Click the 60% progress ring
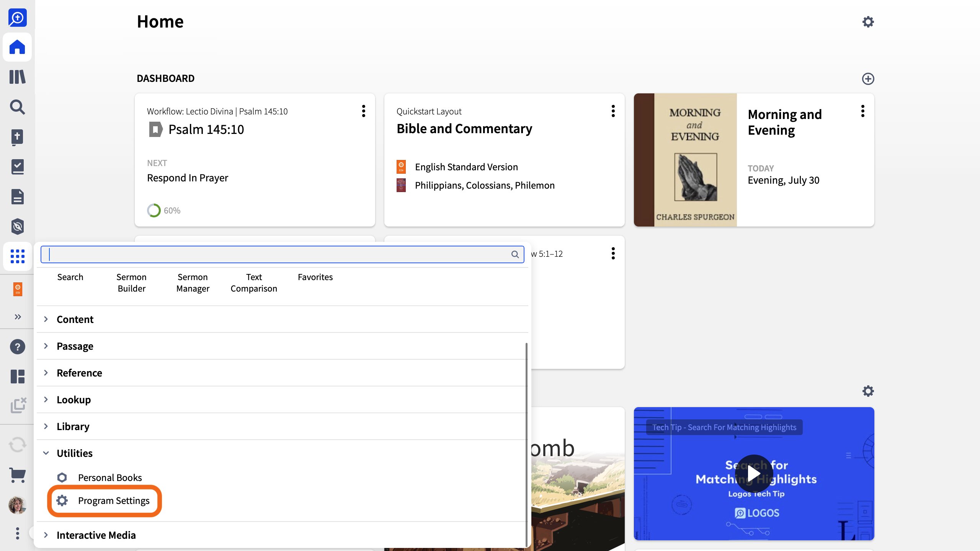Viewport: 980px width, 551px height. [x=154, y=210]
